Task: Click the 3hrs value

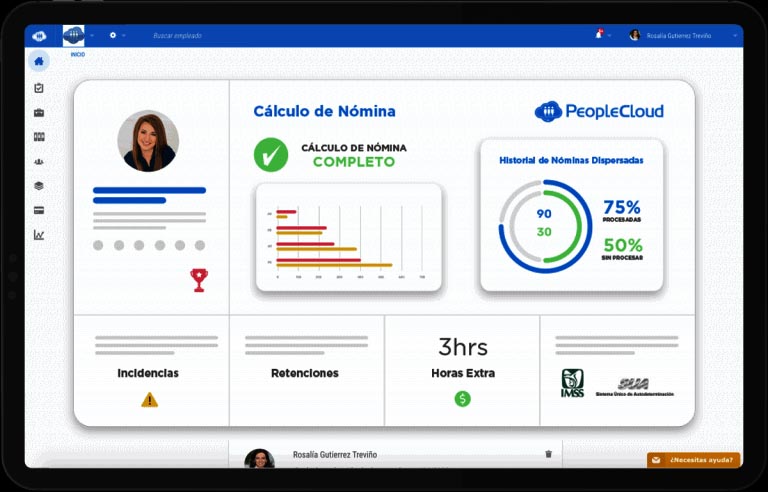Action: [x=463, y=347]
